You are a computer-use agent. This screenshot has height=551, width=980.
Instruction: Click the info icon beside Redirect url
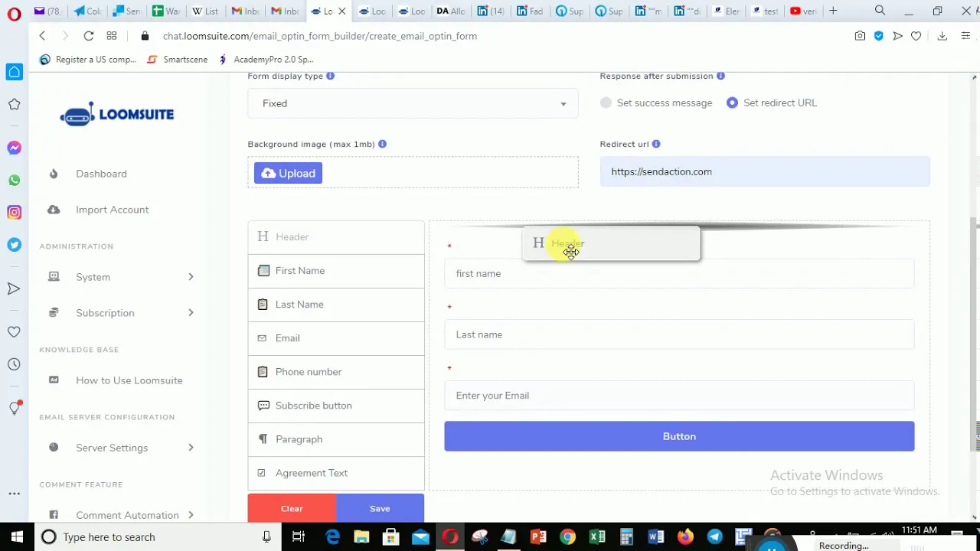656,144
